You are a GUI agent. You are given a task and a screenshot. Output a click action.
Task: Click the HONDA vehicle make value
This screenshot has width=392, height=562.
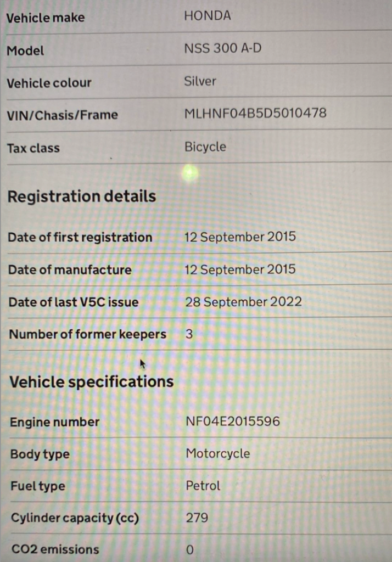coord(208,16)
